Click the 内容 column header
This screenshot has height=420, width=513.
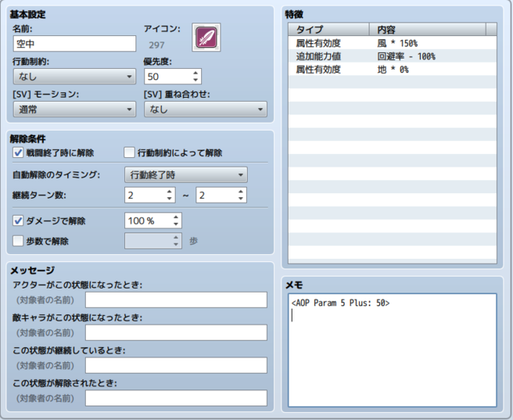point(427,30)
